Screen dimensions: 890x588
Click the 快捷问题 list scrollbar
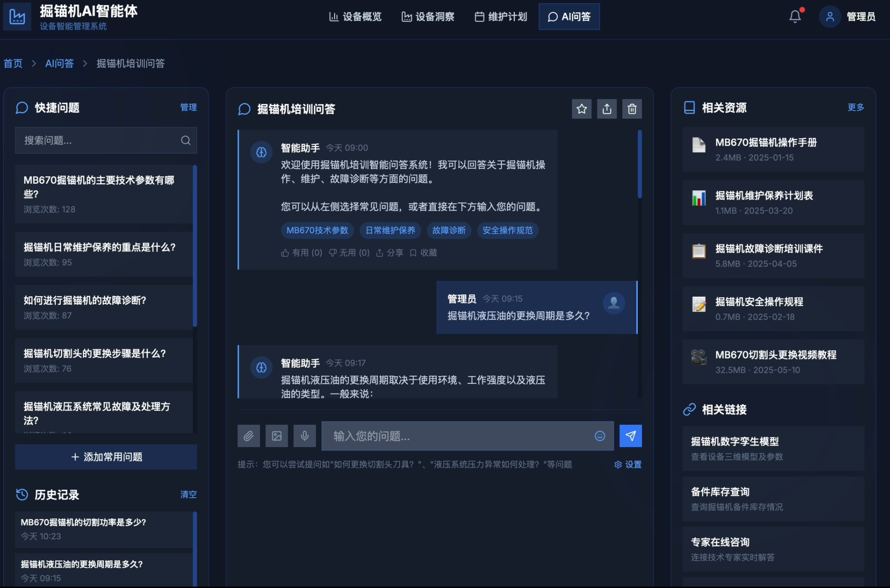(195, 246)
